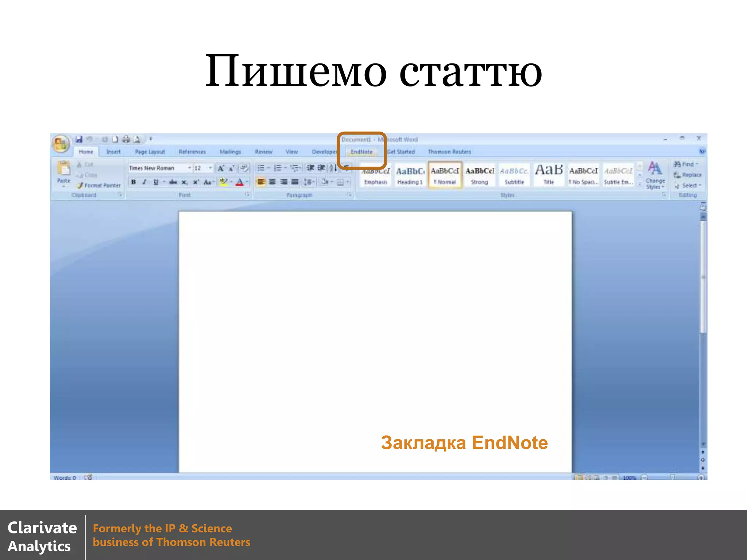Open Change Case Aa dropdown
Image resolution: width=747 pixels, height=560 pixels.
(209, 182)
